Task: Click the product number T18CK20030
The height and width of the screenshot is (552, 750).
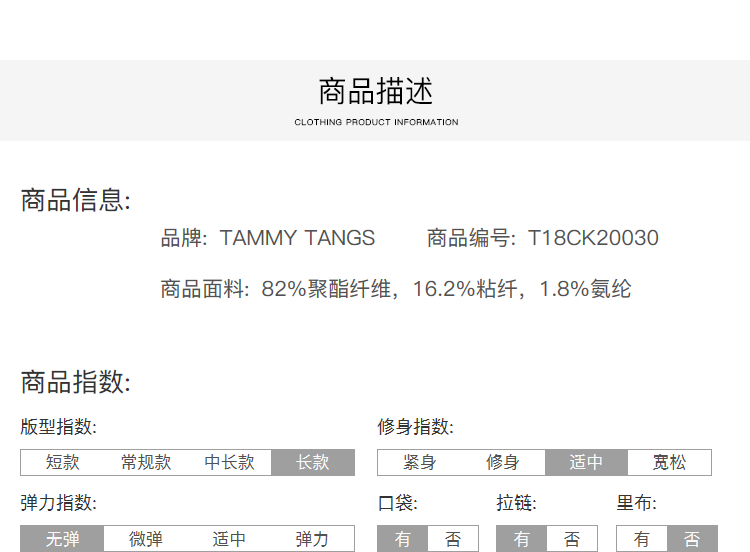Action: pyautogui.click(x=593, y=238)
